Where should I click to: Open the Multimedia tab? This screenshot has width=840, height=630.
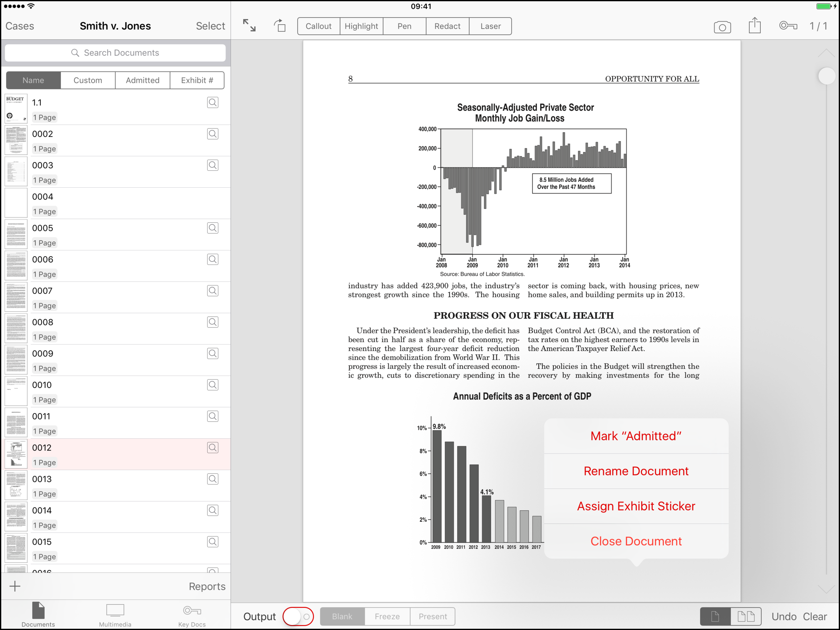(x=115, y=615)
